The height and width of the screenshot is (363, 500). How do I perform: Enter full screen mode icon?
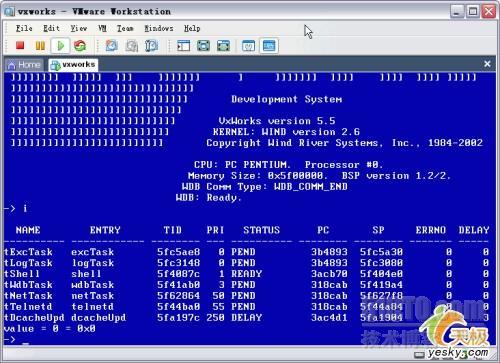tap(223, 45)
